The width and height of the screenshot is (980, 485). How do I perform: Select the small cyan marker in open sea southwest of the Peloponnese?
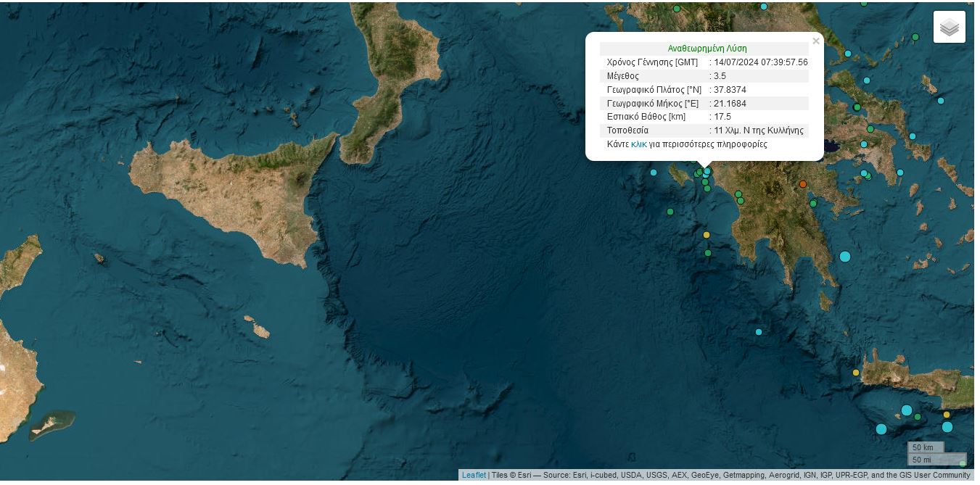tap(759, 332)
